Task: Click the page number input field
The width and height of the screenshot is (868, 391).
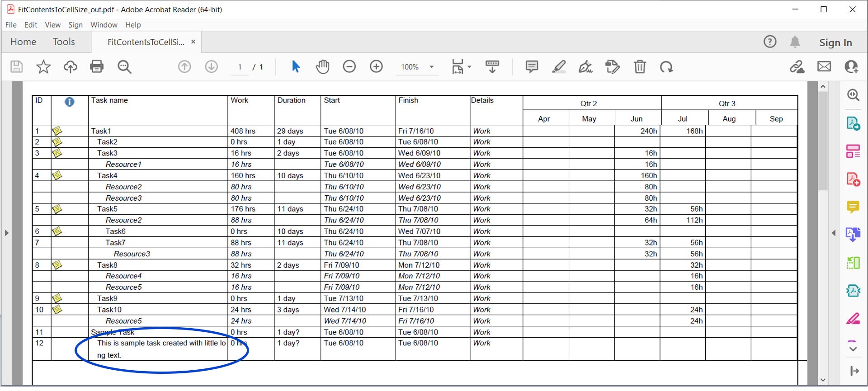Action: (x=240, y=67)
